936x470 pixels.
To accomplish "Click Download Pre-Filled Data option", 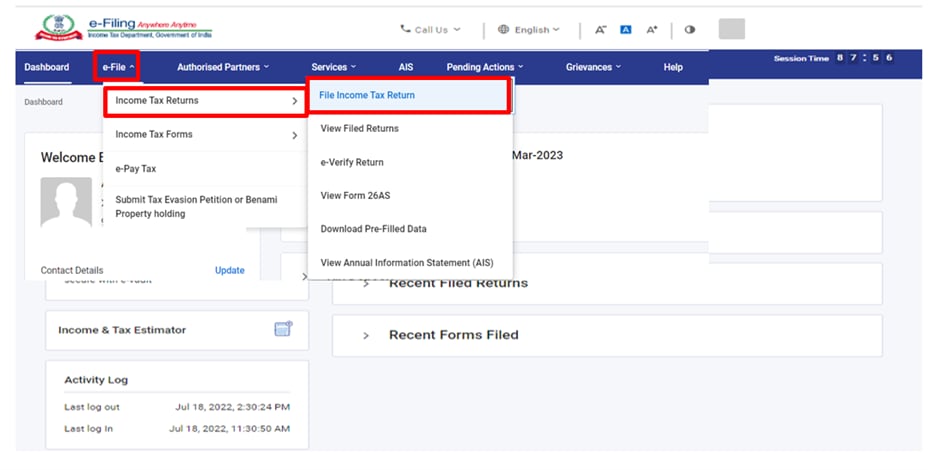I will (373, 229).
